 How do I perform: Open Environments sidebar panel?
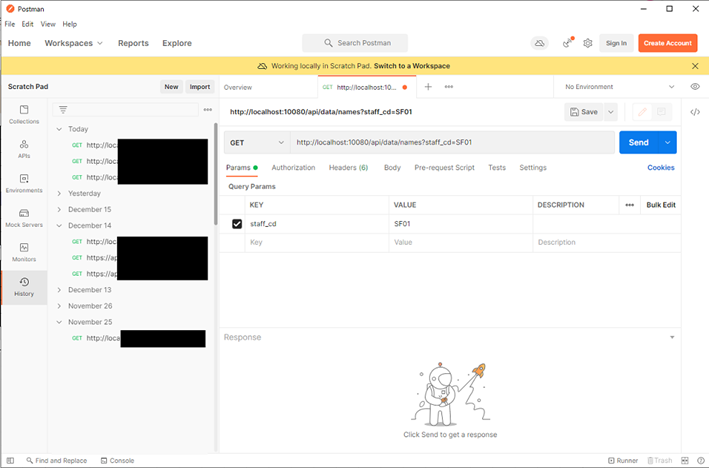click(x=24, y=181)
